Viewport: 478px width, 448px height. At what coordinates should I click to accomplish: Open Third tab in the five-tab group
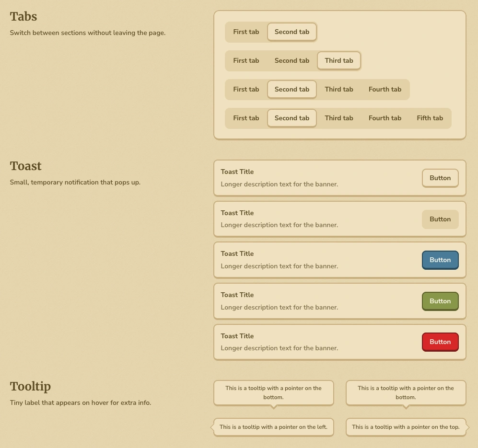(338, 118)
